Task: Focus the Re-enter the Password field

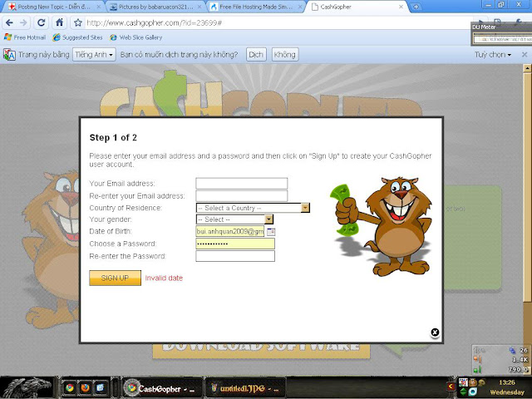Action: coord(235,256)
